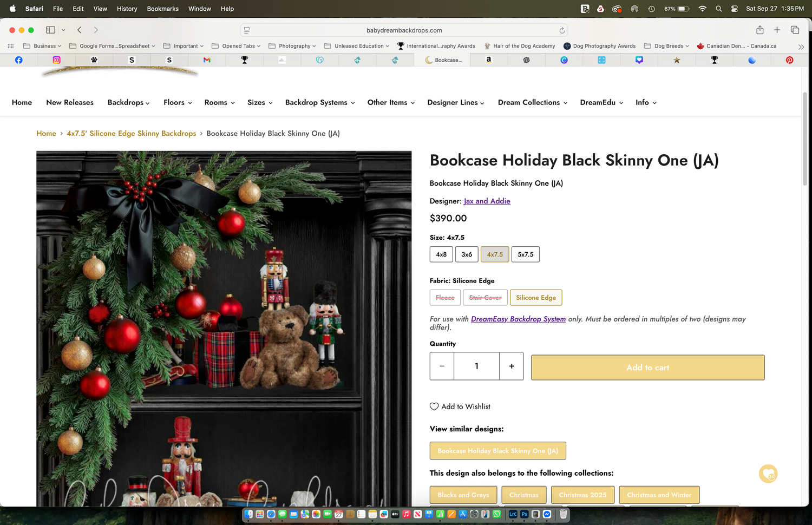
Task: Open the Spotlight search icon in menu bar
Action: tap(718, 9)
